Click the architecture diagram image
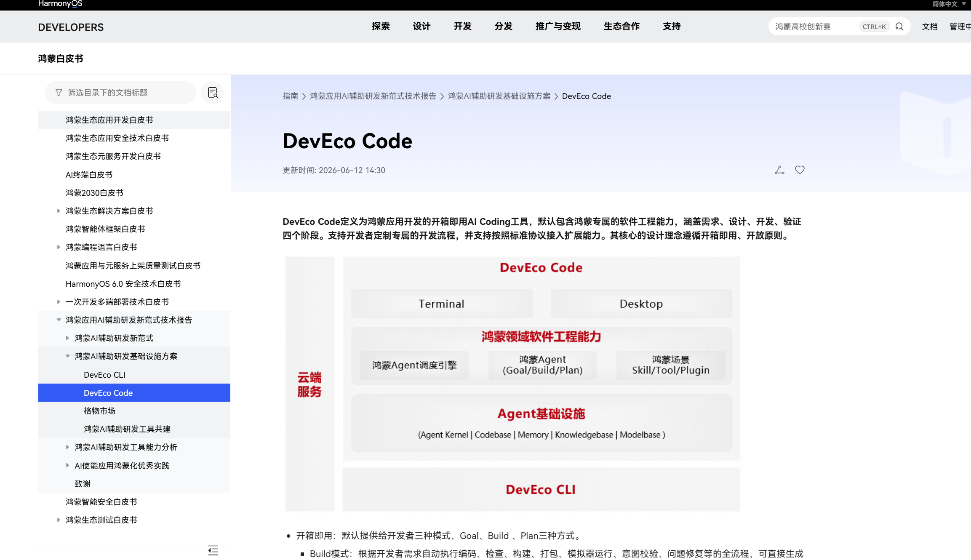 pyautogui.click(x=512, y=384)
